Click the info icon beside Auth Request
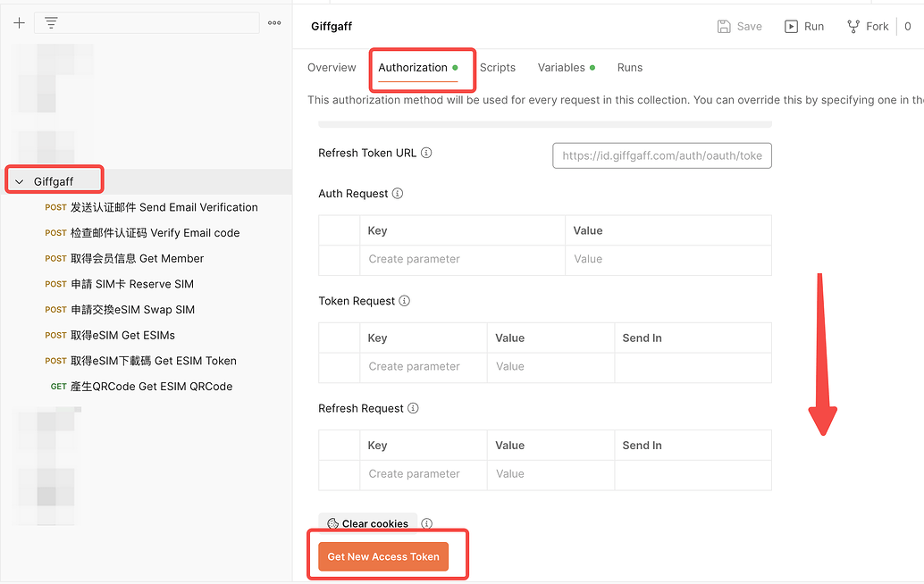 pyautogui.click(x=398, y=194)
